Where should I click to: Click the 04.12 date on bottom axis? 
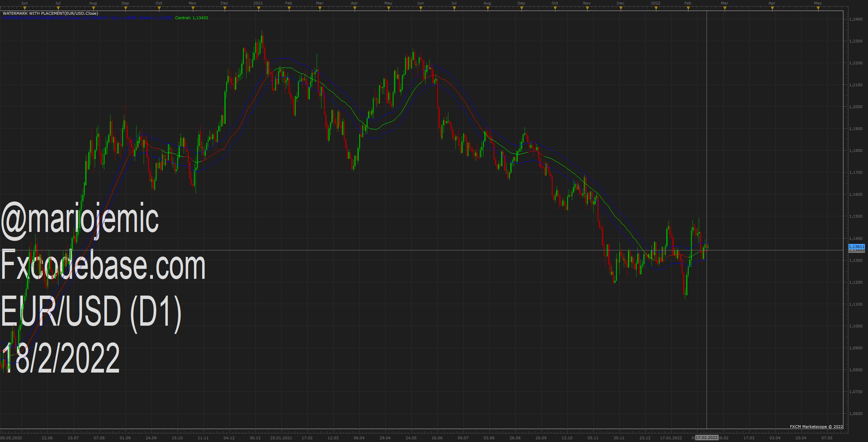click(x=229, y=438)
